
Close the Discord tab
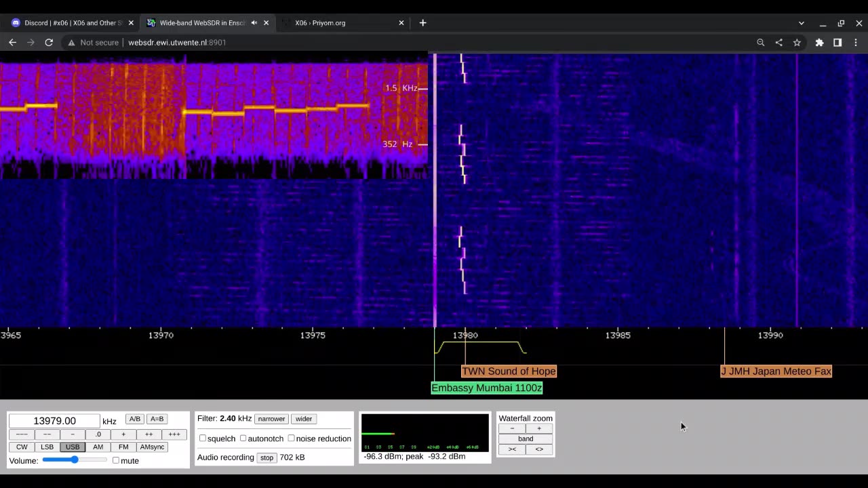point(131,22)
